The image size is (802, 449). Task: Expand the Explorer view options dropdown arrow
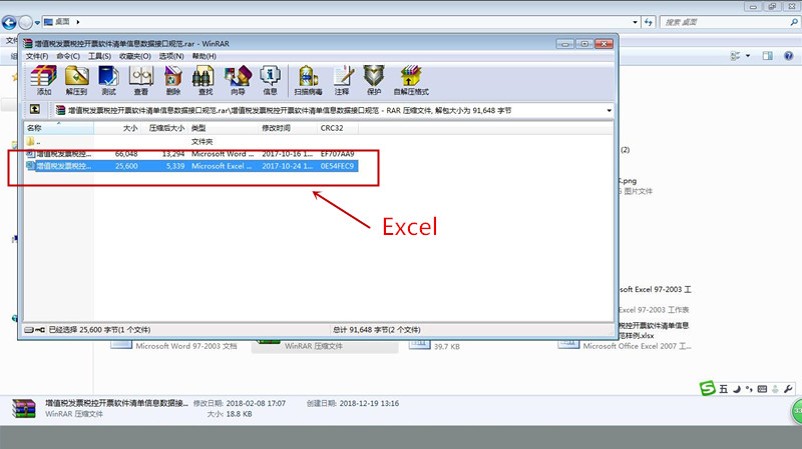(x=748, y=56)
